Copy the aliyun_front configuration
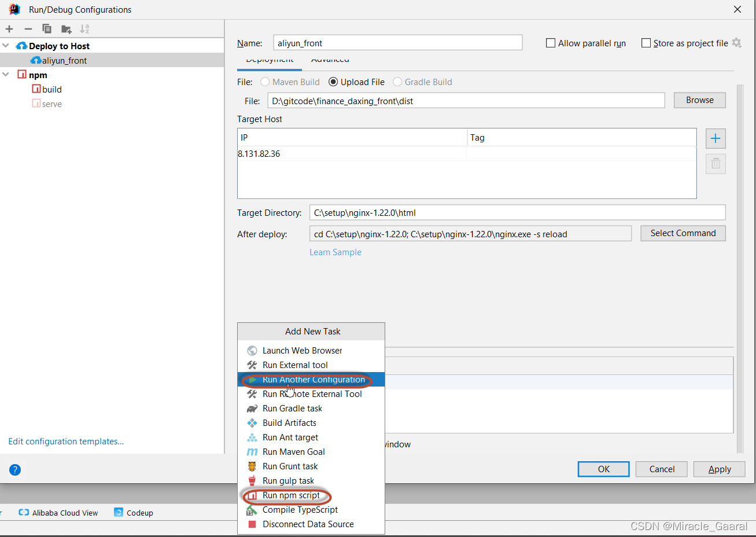This screenshot has height=537, width=756. click(46, 28)
